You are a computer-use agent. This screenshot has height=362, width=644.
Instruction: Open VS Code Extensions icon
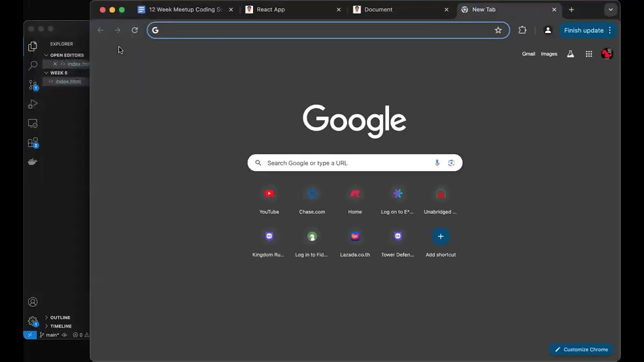[33, 143]
